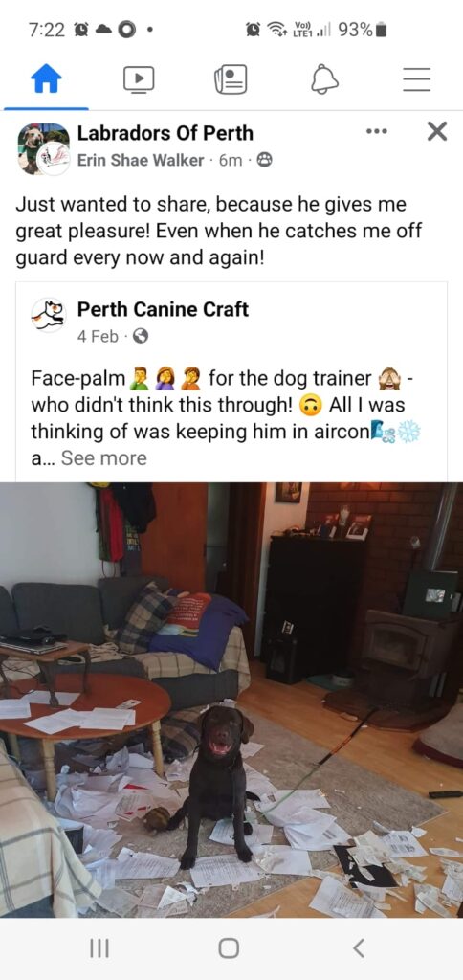Open the News feed tab icon

click(x=231, y=80)
